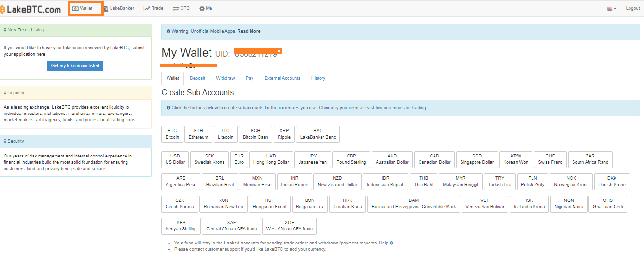Create BCH Bitcoin Cash sub account

point(255,134)
